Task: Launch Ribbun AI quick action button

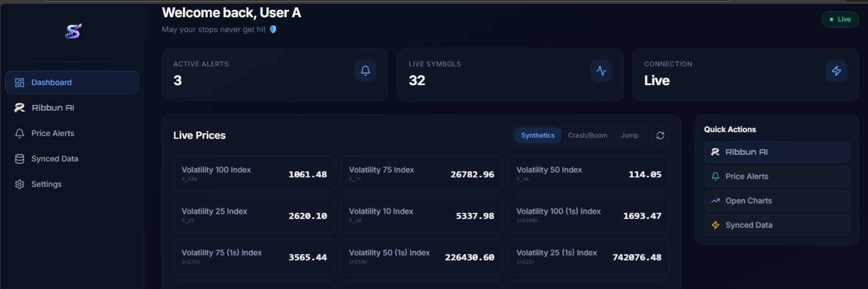Action: click(x=777, y=152)
